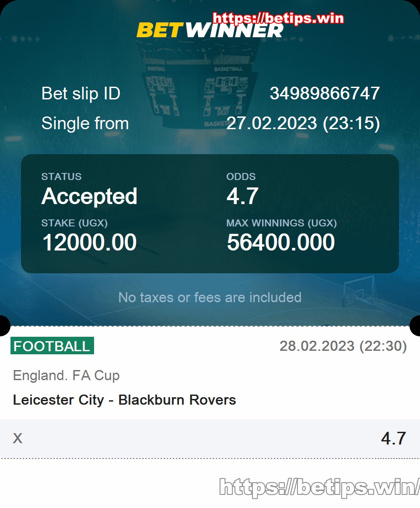
Task: Click the match date 28.02.2023 (22:30)
Action: point(343,346)
